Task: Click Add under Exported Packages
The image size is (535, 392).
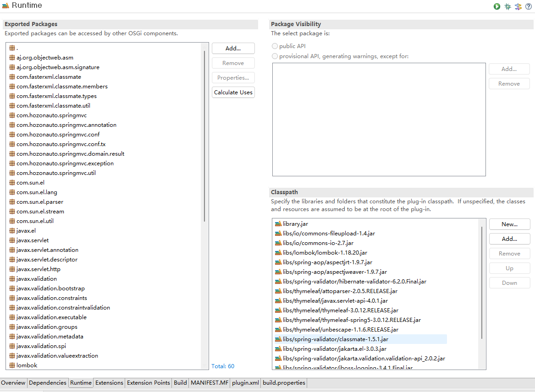Action: pyautogui.click(x=233, y=48)
